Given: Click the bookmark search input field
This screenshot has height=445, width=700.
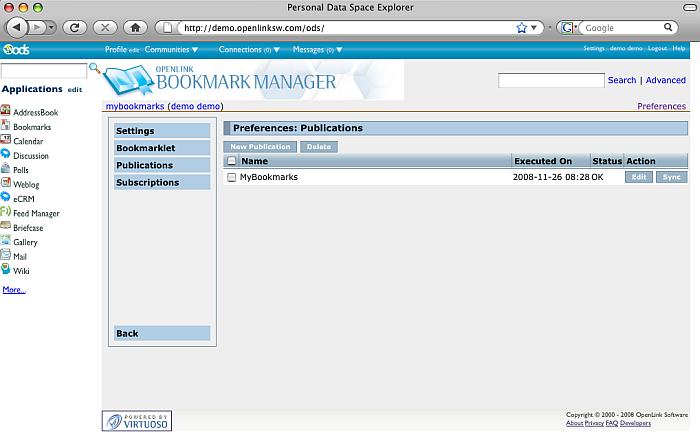Looking at the screenshot, I should [551, 80].
